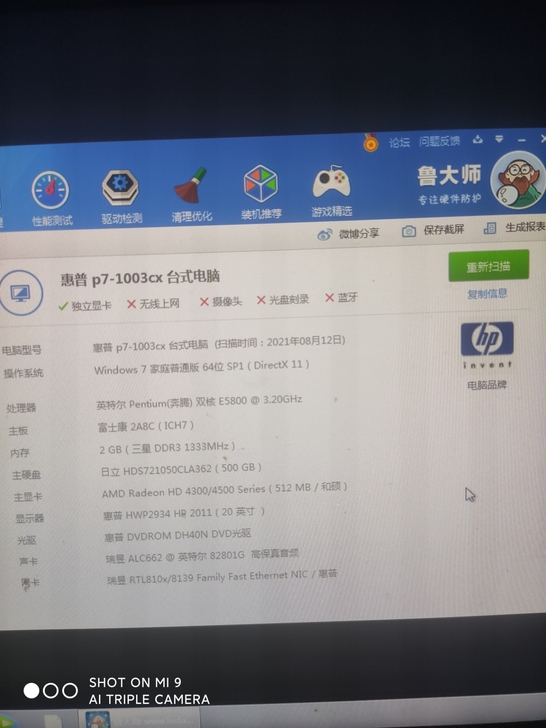Open the 性能测试 performance test tool
Image resolution: width=546 pixels, height=728 pixels.
point(51,199)
